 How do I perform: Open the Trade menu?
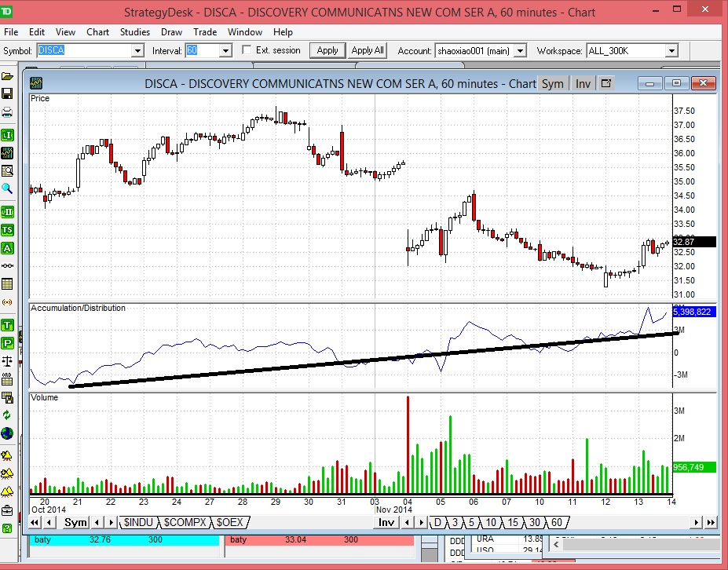[205, 32]
